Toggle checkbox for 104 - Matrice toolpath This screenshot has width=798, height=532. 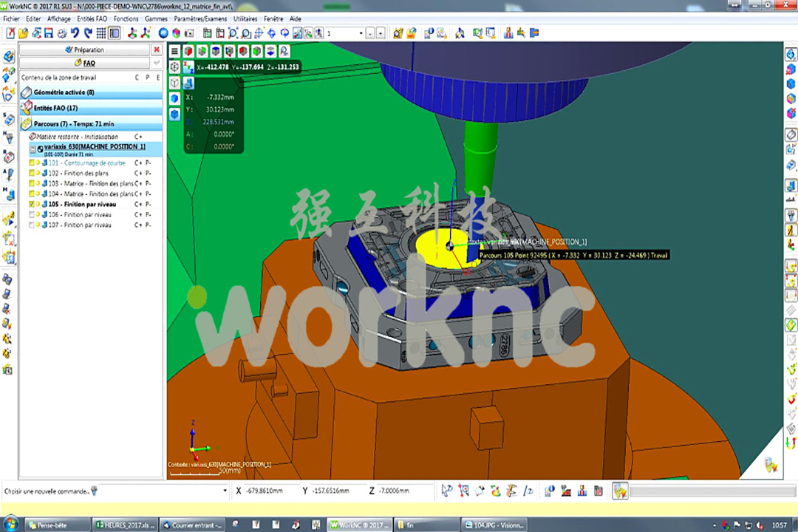click(32, 194)
